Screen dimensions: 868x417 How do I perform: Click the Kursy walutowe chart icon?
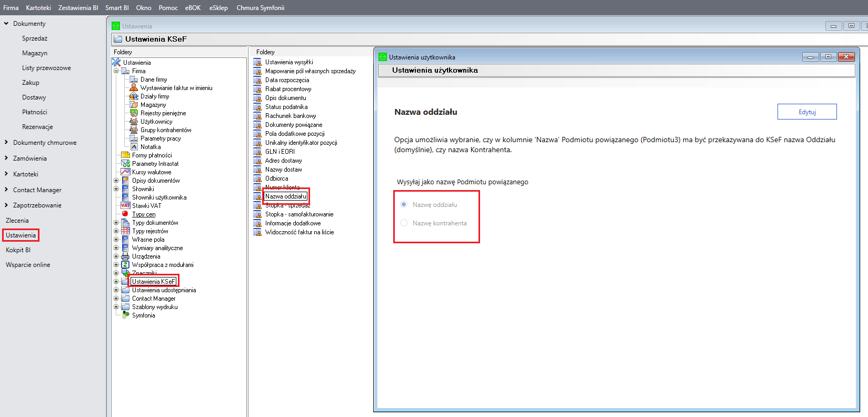pyautogui.click(x=125, y=172)
